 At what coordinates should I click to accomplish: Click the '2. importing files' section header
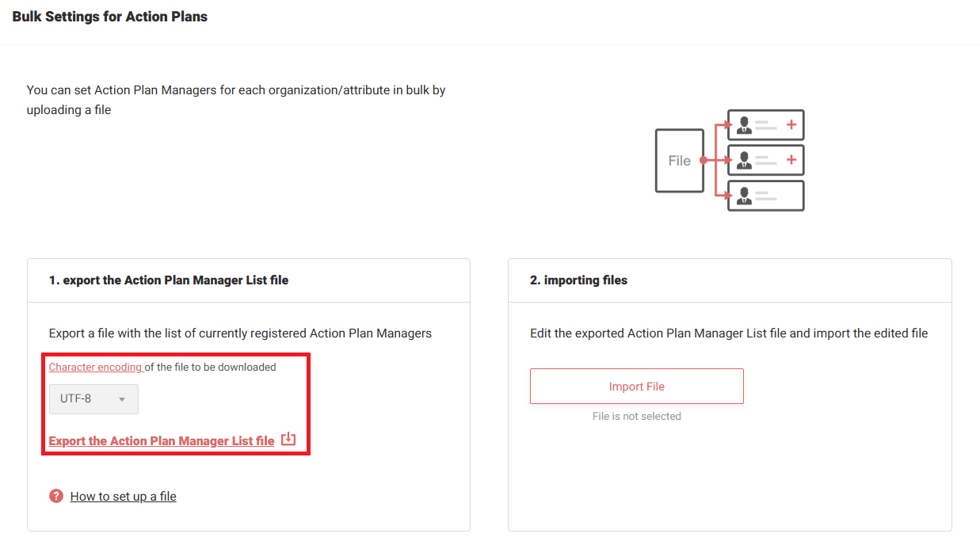[578, 280]
